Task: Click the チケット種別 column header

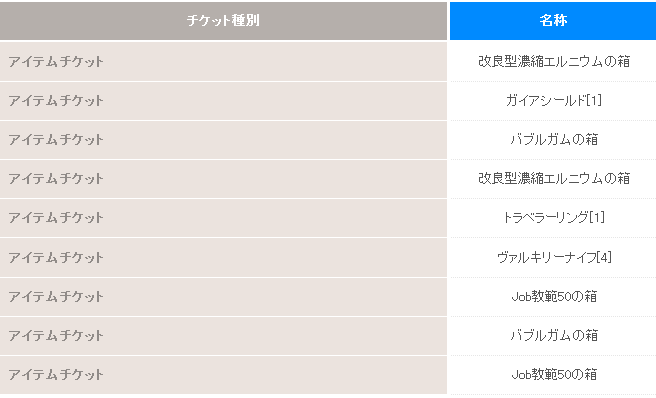Action: click(x=223, y=21)
